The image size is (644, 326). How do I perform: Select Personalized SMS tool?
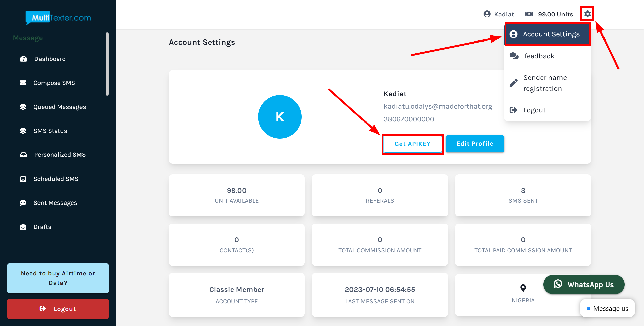click(x=60, y=155)
